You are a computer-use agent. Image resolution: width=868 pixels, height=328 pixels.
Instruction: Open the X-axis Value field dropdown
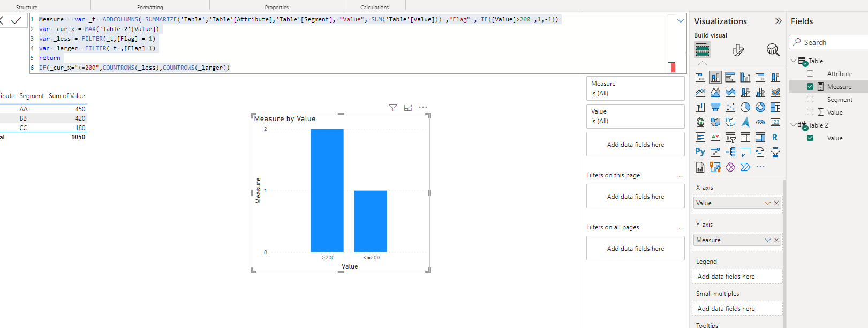pos(767,203)
